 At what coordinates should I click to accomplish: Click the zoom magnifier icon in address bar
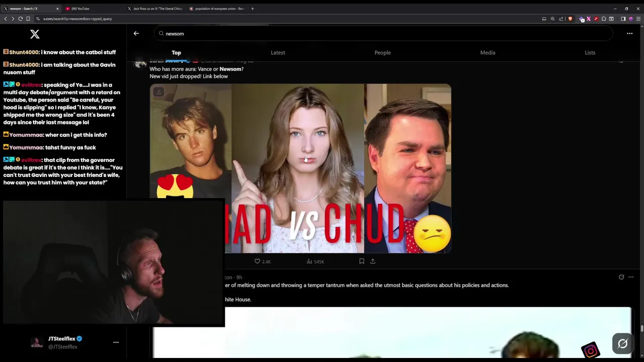click(552, 19)
